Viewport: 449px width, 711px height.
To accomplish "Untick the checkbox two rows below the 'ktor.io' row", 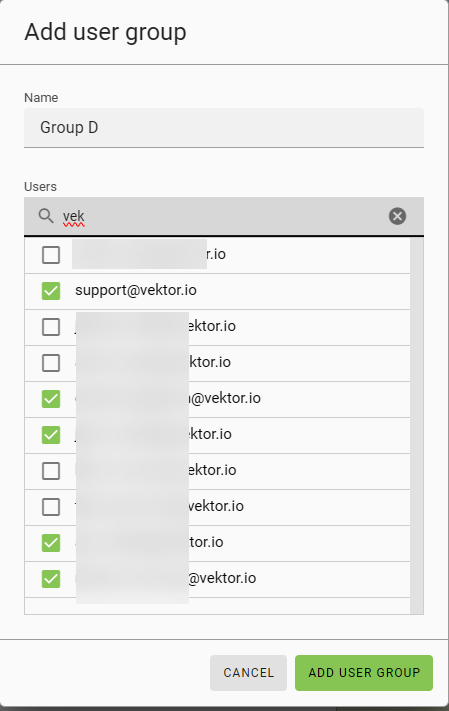I will pyautogui.click(x=51, y=435).
